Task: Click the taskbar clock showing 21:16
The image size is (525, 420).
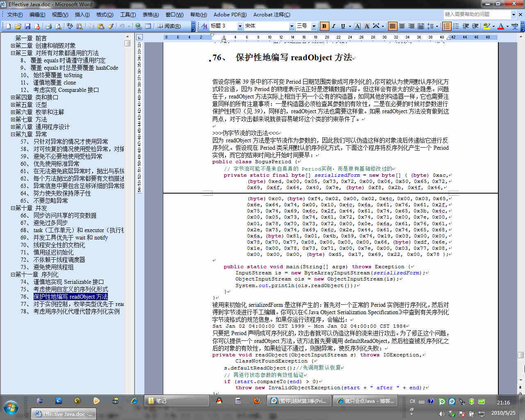Action: click(503, 403)
